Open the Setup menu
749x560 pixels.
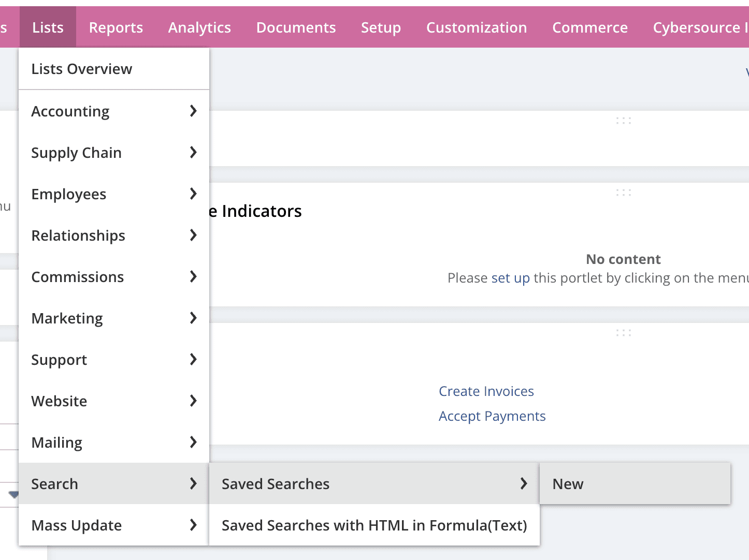click(381, 27)
